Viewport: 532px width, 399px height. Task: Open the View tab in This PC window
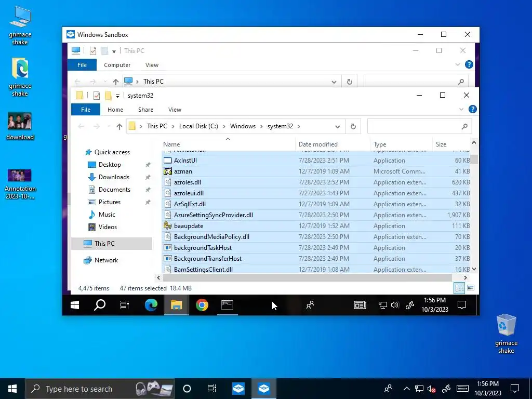pyautogui.click(x=152, y=65)
